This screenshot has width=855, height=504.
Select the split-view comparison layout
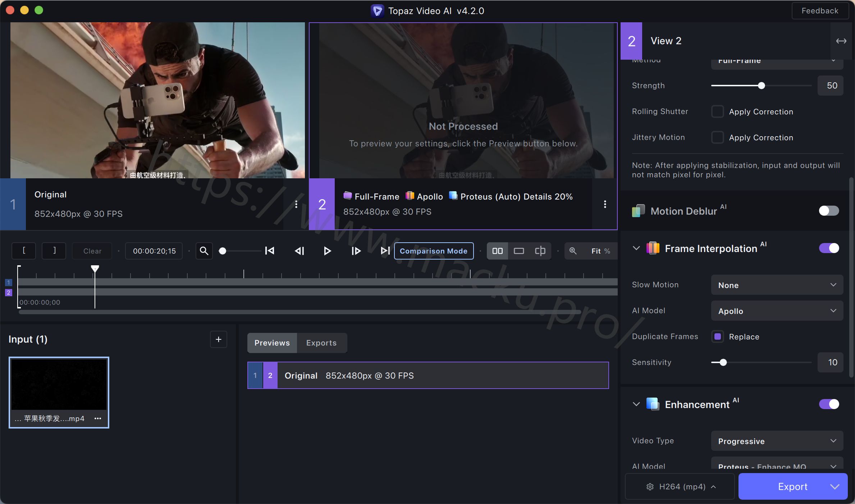click(x=540, y=251)
